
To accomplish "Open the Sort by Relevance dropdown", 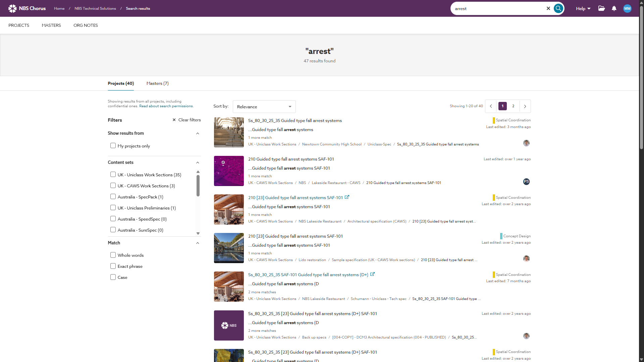I will click(x=264, y=107).
